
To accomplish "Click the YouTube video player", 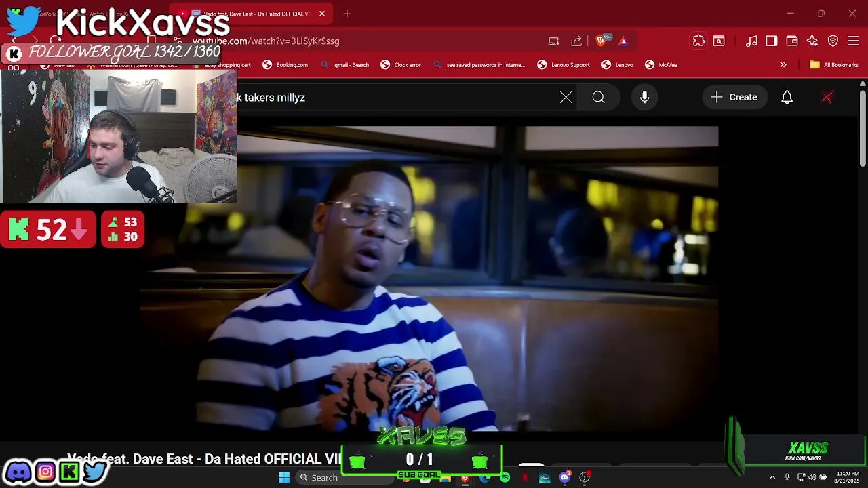I will tap(429, 278).
